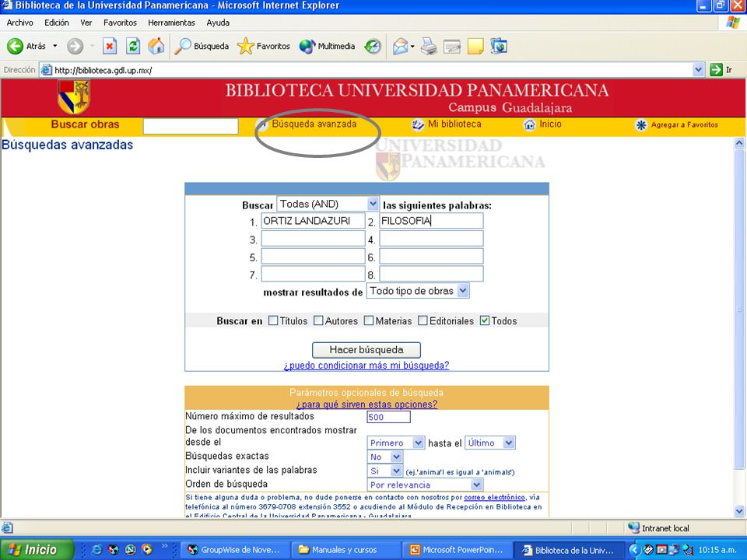Switch to Microsoft PowerPoint taskbar item

pos(457,550)
